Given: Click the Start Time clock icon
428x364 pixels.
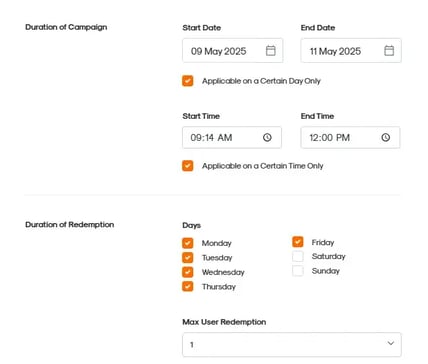Looking at the screenshot, I should [x=267, y=137].
